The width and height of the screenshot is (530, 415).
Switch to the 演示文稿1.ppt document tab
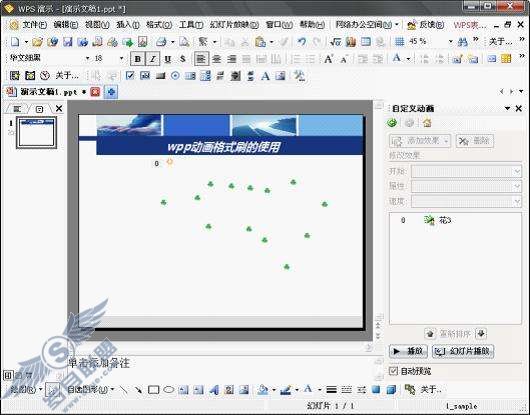pyautogui.click(x=48, y=92)
